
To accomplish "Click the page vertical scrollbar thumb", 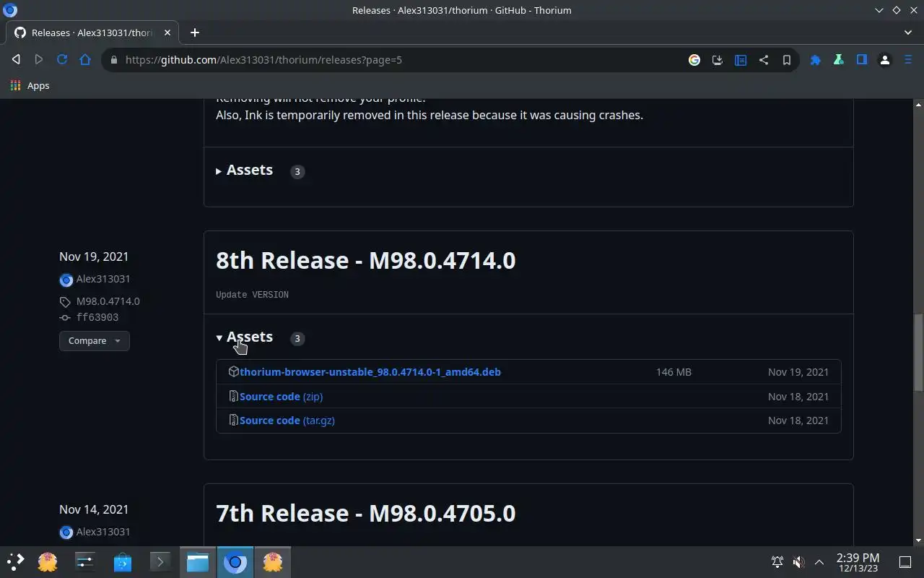I will pyautogui.click(x=918, y=353).
